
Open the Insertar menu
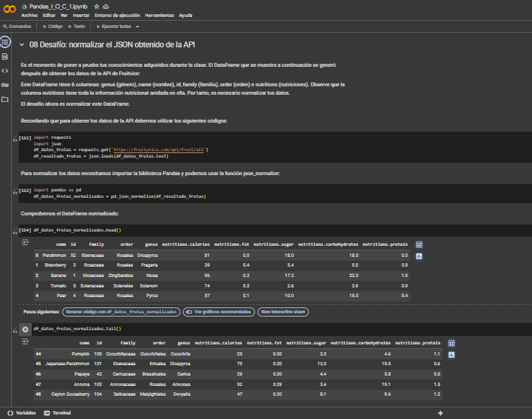pos(82,16)
